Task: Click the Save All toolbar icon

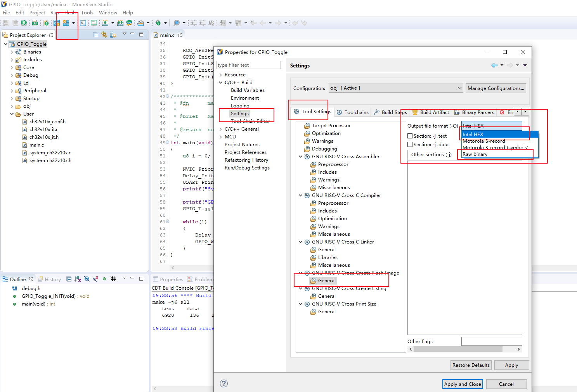Action: tap(15, 23)
